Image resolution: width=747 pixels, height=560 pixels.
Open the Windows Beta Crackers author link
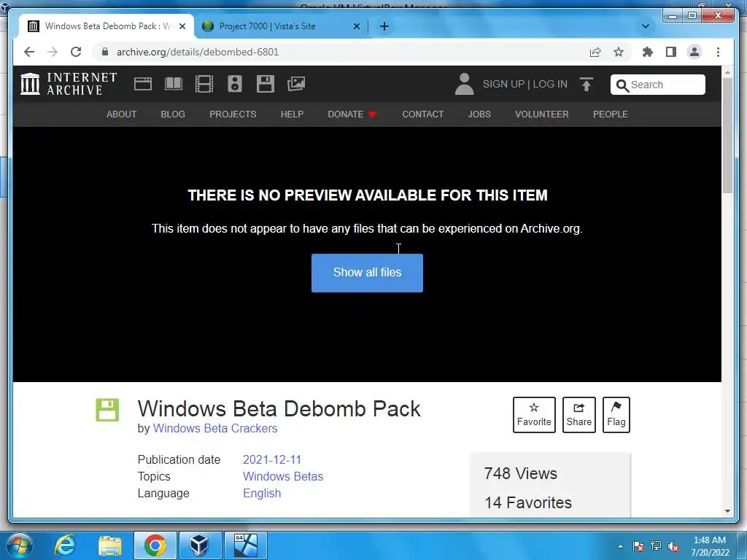[215, 428]
